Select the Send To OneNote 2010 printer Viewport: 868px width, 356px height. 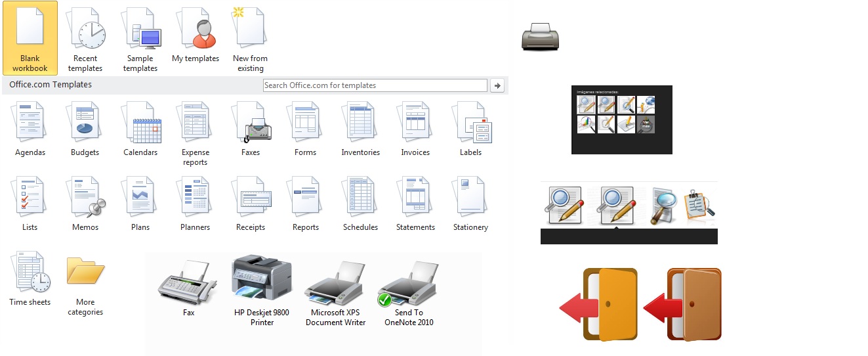click(x=409, y=292)
